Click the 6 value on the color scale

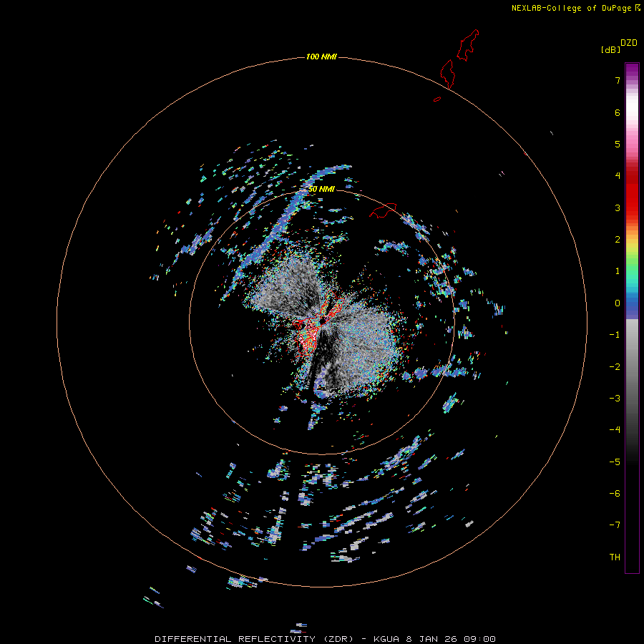[x=618, y=112]
